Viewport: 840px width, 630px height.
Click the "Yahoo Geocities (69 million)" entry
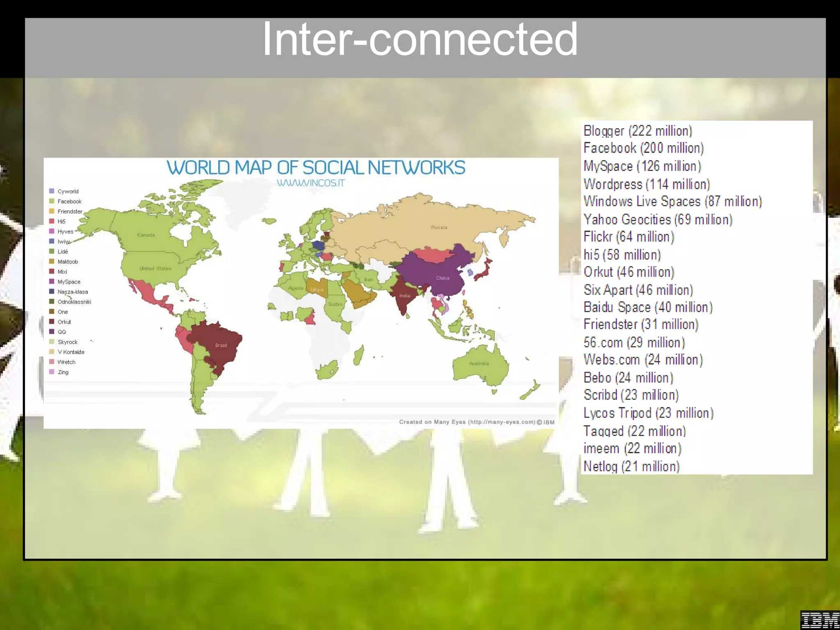658,219
